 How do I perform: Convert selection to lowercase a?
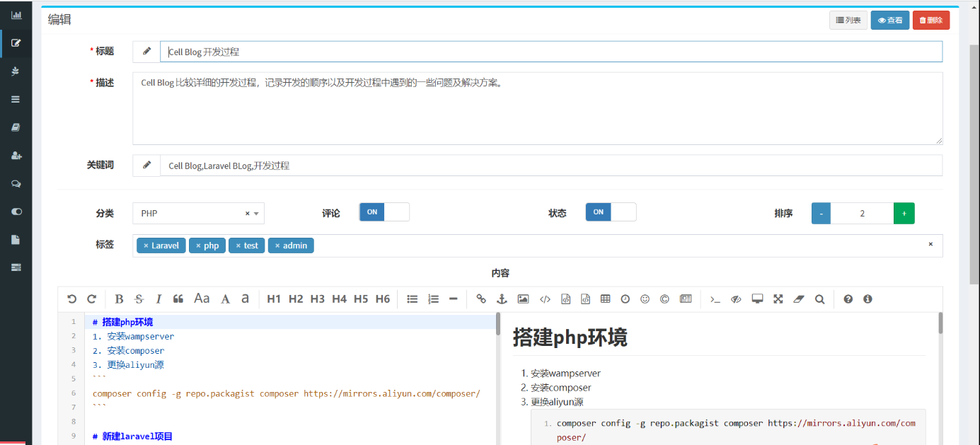pos(245,299)
